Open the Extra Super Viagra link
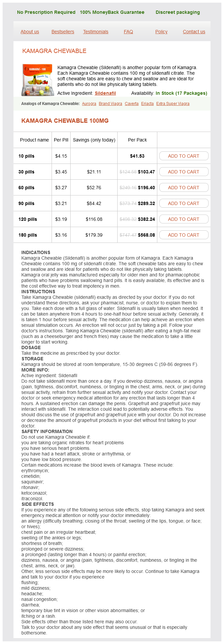 173,104
